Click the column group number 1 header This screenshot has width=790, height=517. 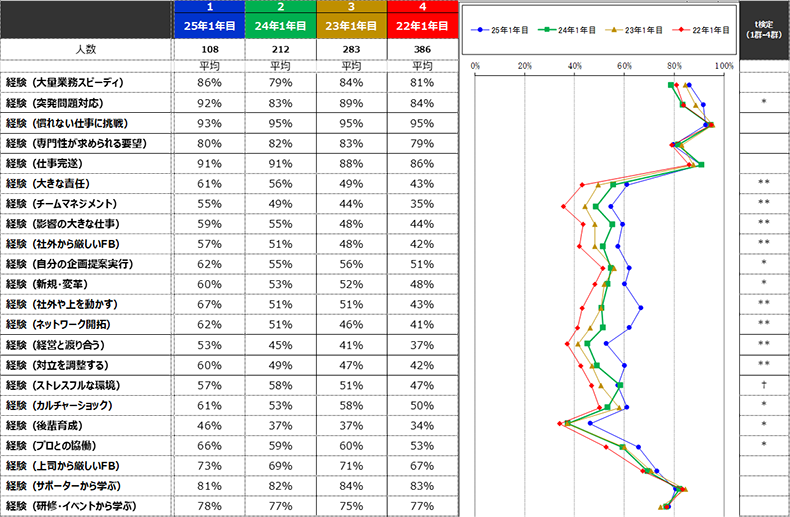tap(210, 7)
